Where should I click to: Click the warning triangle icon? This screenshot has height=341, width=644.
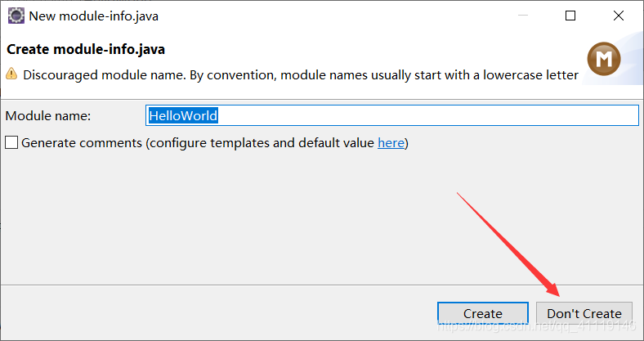click(x=11, y=74)
